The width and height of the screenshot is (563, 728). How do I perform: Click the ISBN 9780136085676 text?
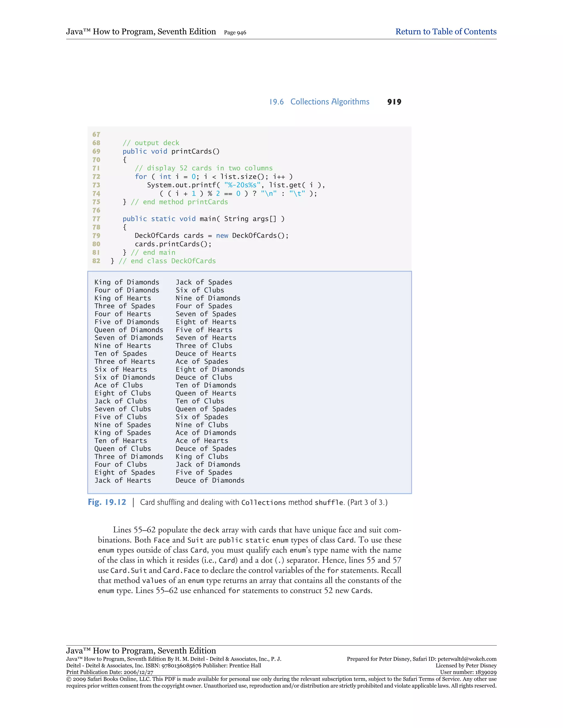coord(182,666)
